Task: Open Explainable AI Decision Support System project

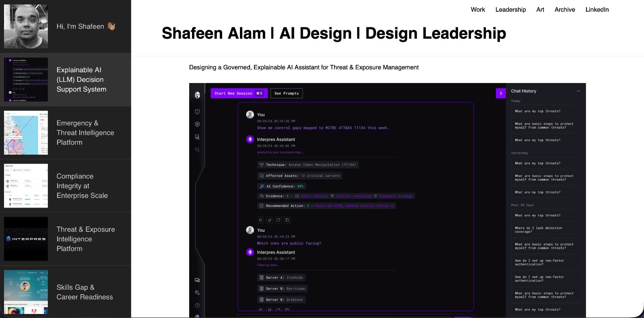Action: (66, 79)
